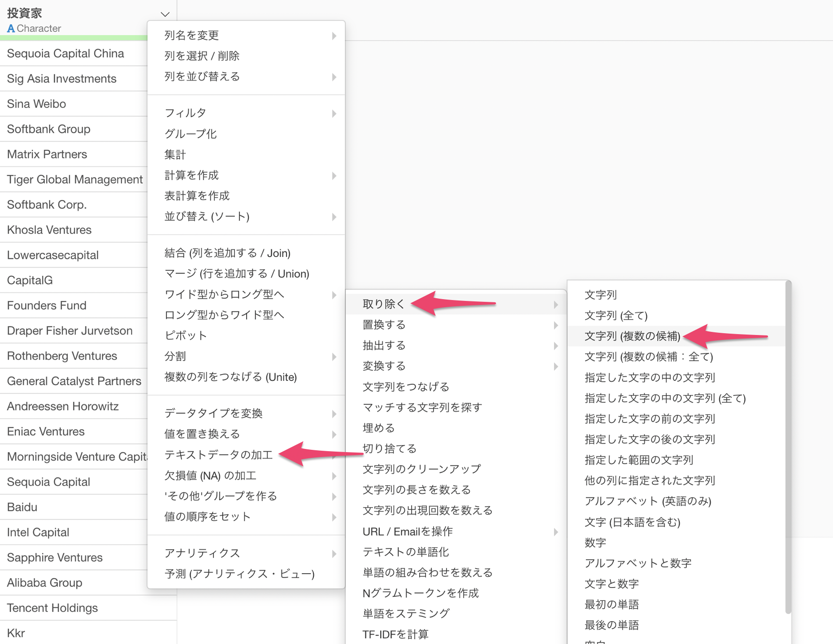Expand データタイプを変換 submenu arrow
Viewport: 833px width, 644px height.
(334, 413)
